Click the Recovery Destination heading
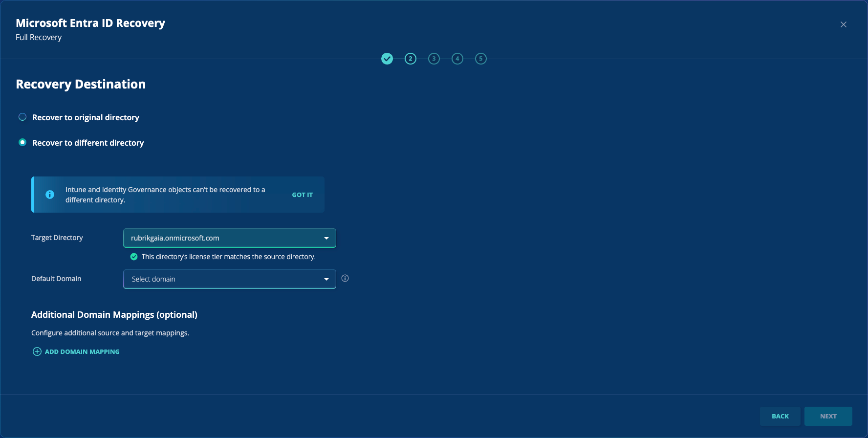This screenshot has height=438, width=868. [x=81, y=84]
